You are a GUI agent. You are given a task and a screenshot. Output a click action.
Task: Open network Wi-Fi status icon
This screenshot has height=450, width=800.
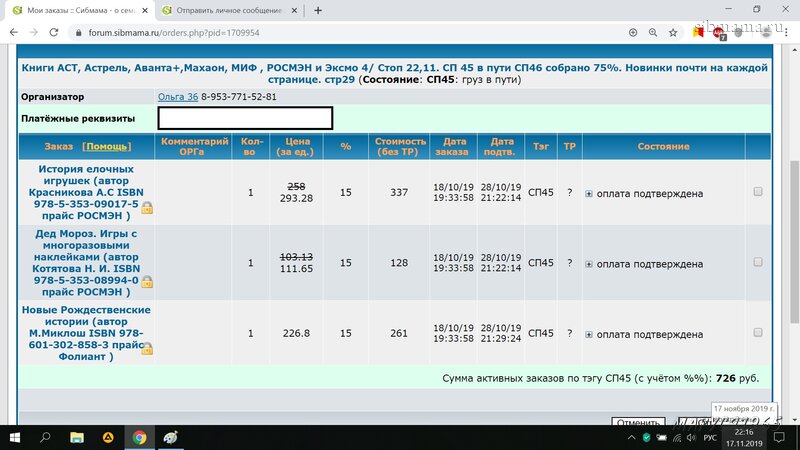677,438
